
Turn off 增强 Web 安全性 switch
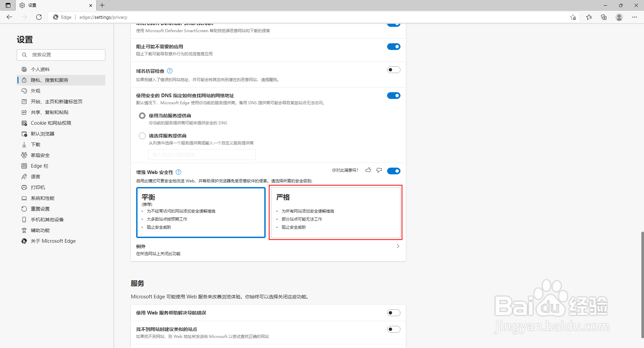pos(394,171)
